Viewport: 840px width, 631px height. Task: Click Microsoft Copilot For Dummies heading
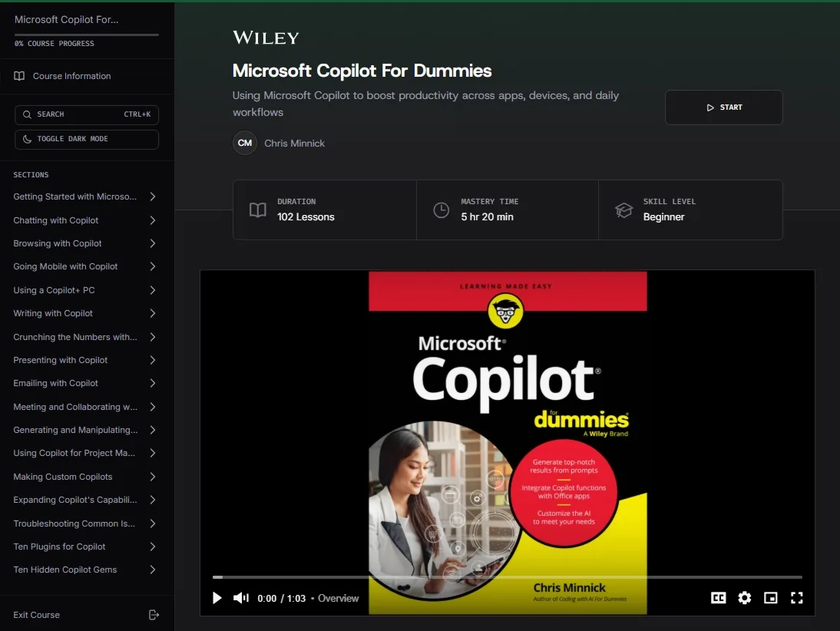pyautogui.click(x=362, y=71)
